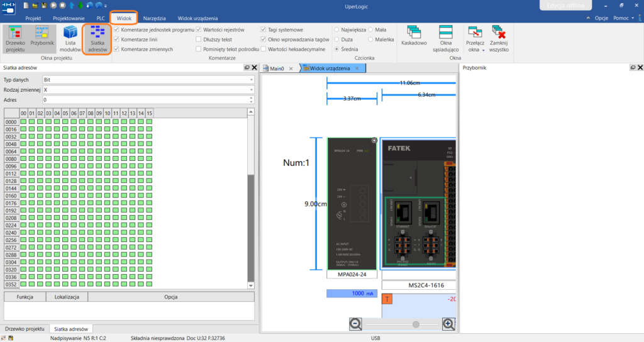Click the green download arrow icon
Viewport: 644px width, 342px height.
80,6
